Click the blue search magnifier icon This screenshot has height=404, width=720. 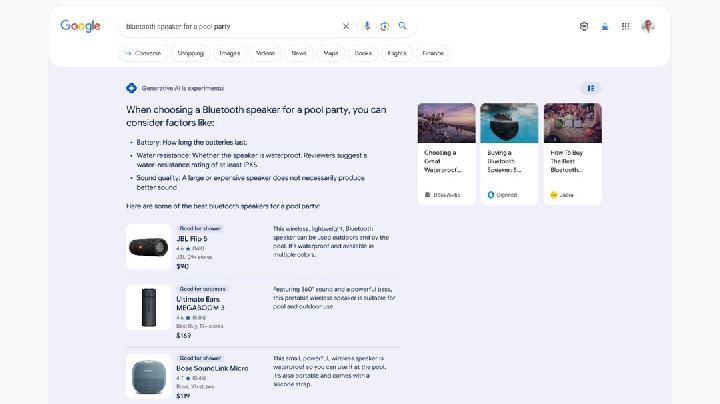[402, 26]
